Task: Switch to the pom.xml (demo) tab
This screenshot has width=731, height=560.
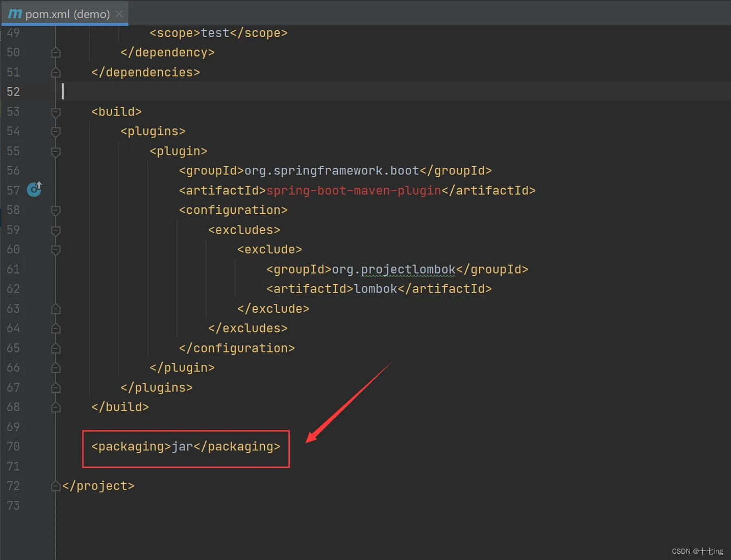Action: pyautogui.click(x=65, y=13)
